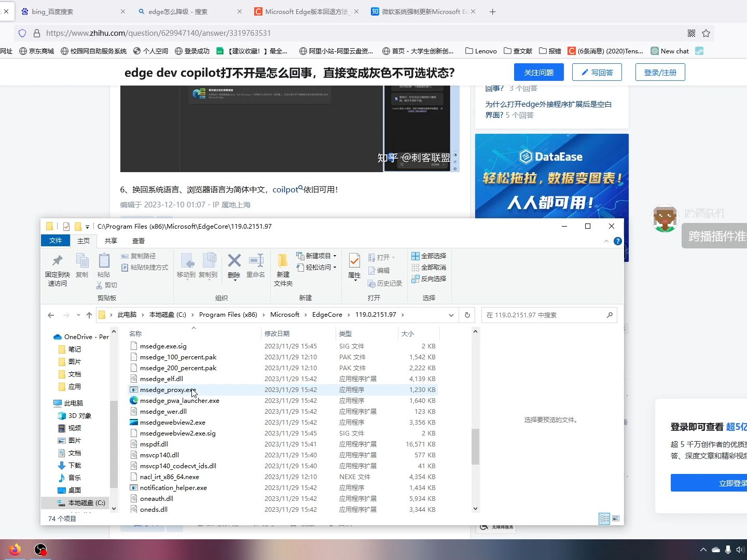The image size is (747, 560).
Task: Click the Explorer refresh button
Action: point(467,315)
